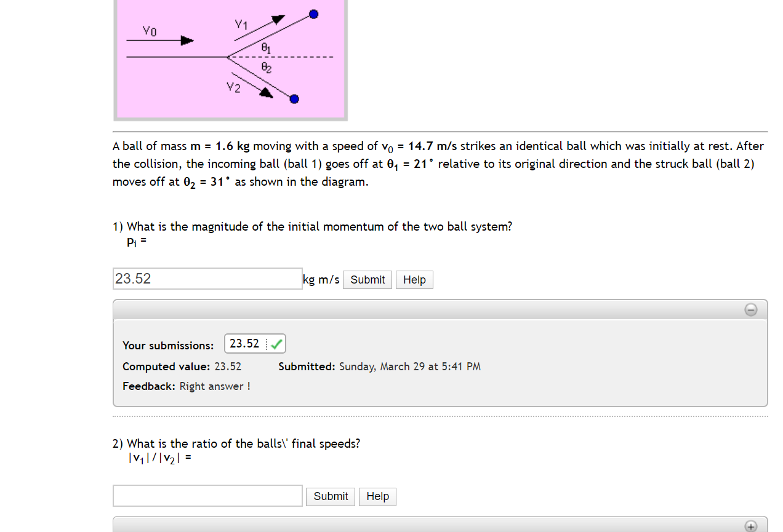Click the empty answer field for question 2
This screenshot has width=783, height=532.
(207, 495)
